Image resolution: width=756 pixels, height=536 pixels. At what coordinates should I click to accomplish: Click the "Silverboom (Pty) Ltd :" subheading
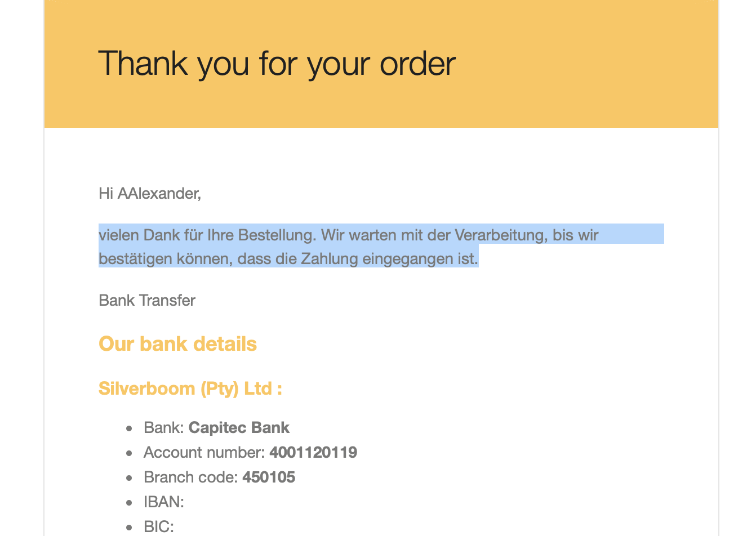coord(190,388)
